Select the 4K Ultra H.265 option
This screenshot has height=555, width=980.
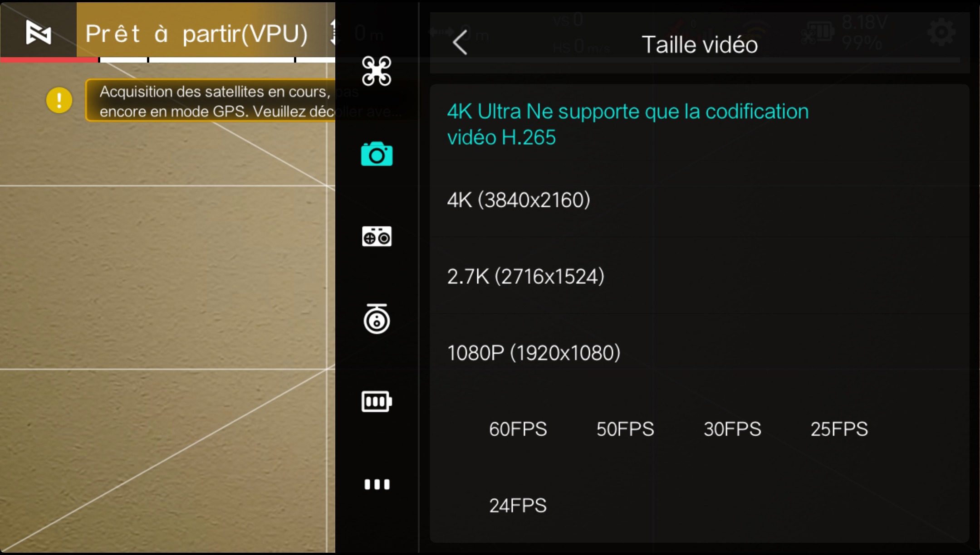(x=699, y=124)
